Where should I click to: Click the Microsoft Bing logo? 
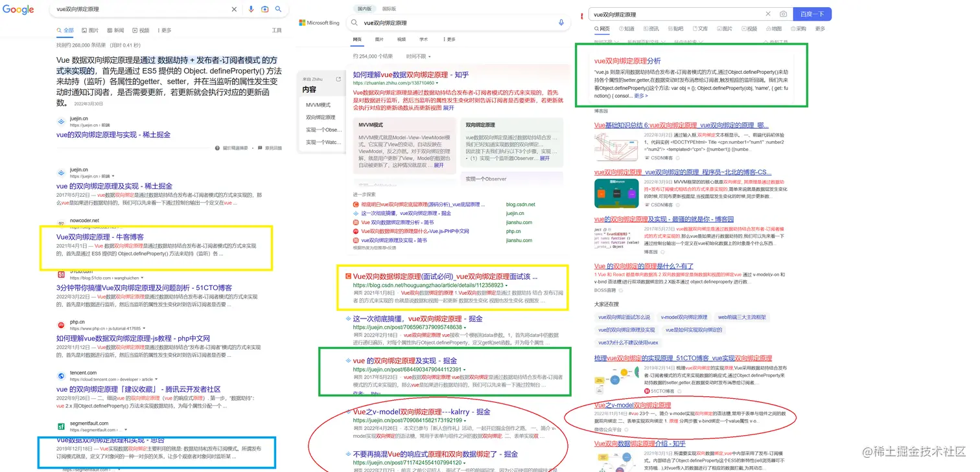(319, 23)
